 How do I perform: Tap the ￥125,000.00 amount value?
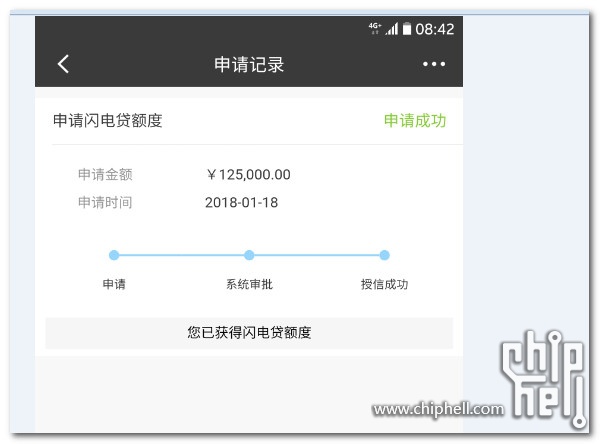coord(248,175)
